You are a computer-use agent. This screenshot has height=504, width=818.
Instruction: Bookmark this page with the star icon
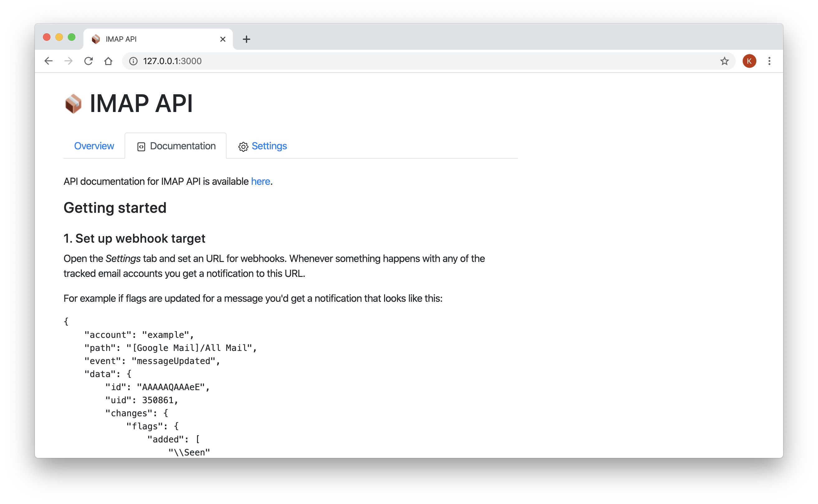pyautogui.click(x=724, y=61)
